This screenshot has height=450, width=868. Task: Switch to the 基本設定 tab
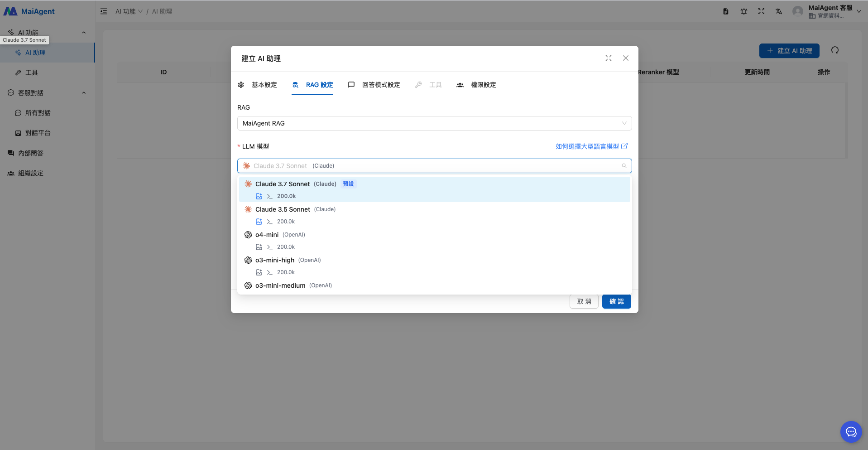[x=258, y=85]
